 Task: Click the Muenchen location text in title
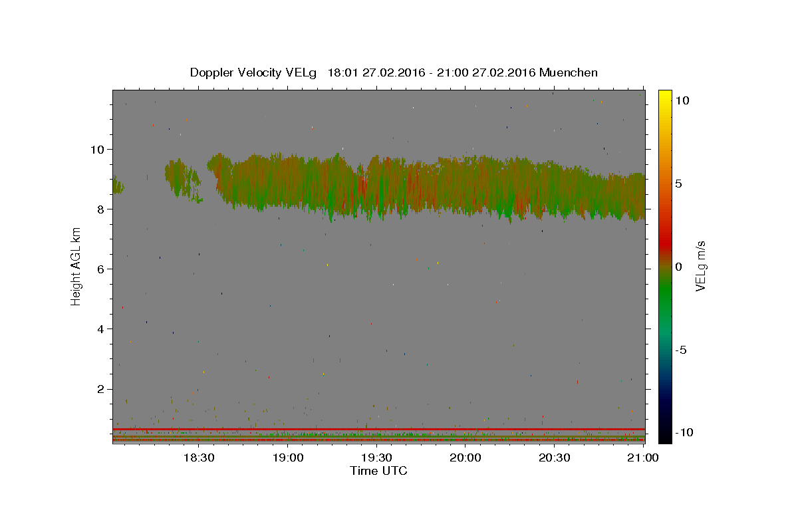tap(569, 72)
